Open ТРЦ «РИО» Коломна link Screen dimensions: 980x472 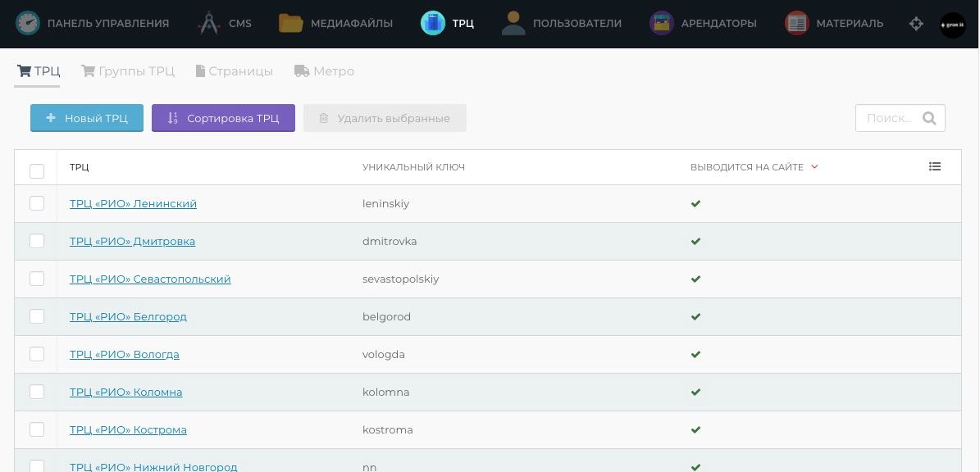(x=126, y=392)
